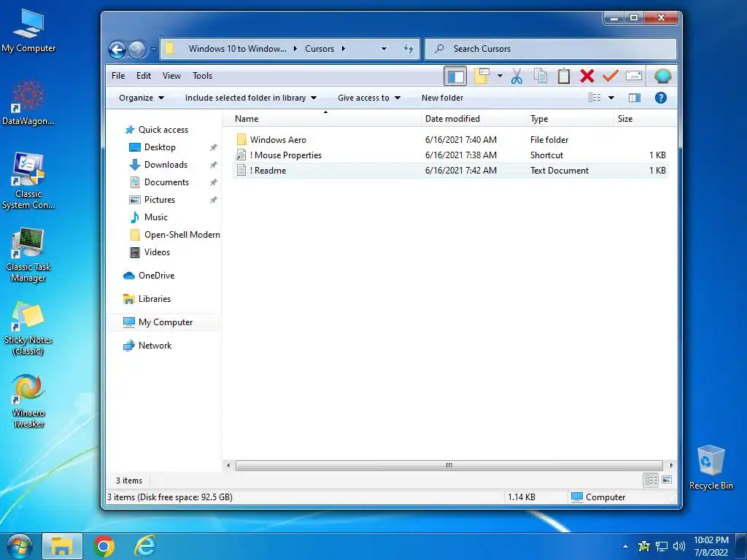Expand the arrow after Cursors in breadcrumb
This screenshot has height=560, width=747.
(343, 49)
